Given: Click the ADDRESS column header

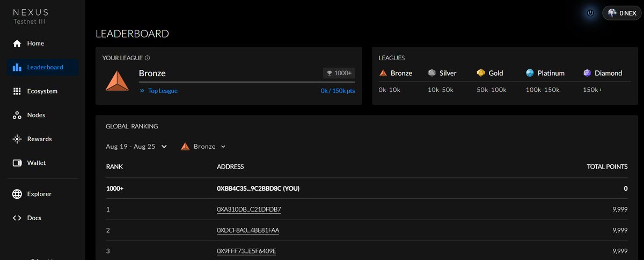Looking at the screenshot, I should point(230,167).
